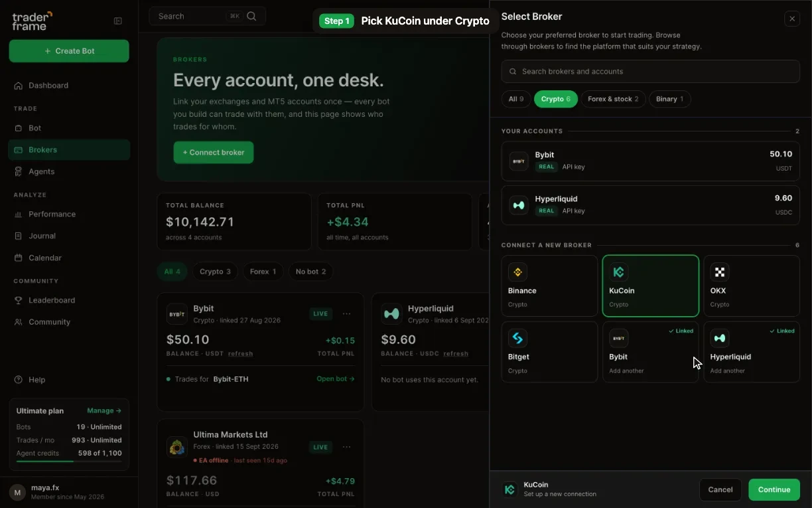The image size is (812, 508).
Task: Click Open bot link on Bybit card
Action: click(336, 379)
